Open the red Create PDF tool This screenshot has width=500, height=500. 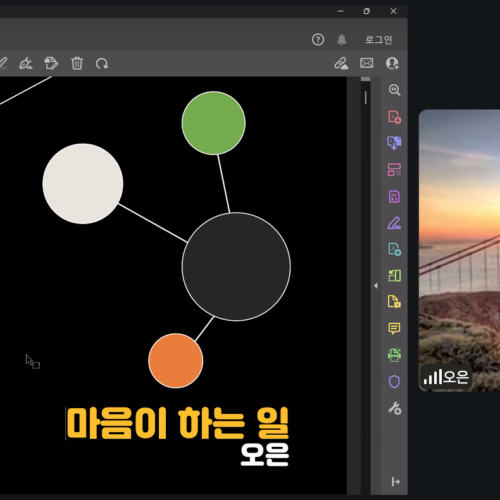tap(394, 117)
